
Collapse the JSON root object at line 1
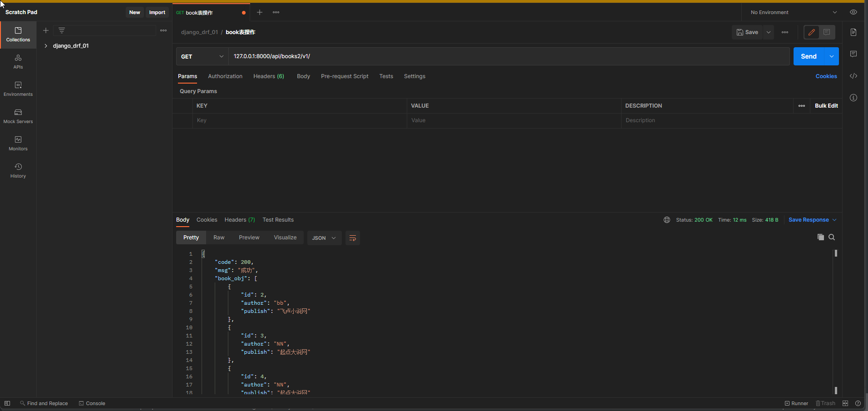pos(203,254)
